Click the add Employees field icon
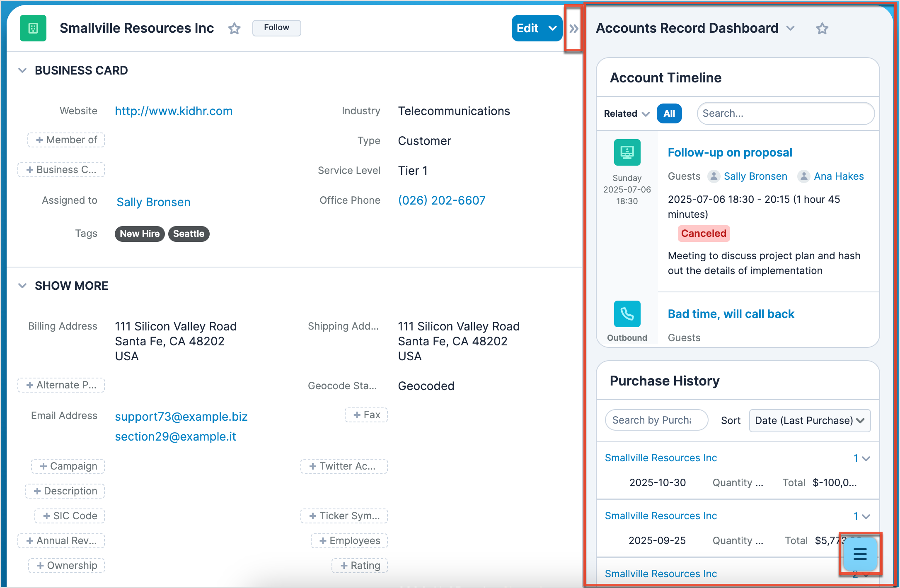 (x=349, y=540)
